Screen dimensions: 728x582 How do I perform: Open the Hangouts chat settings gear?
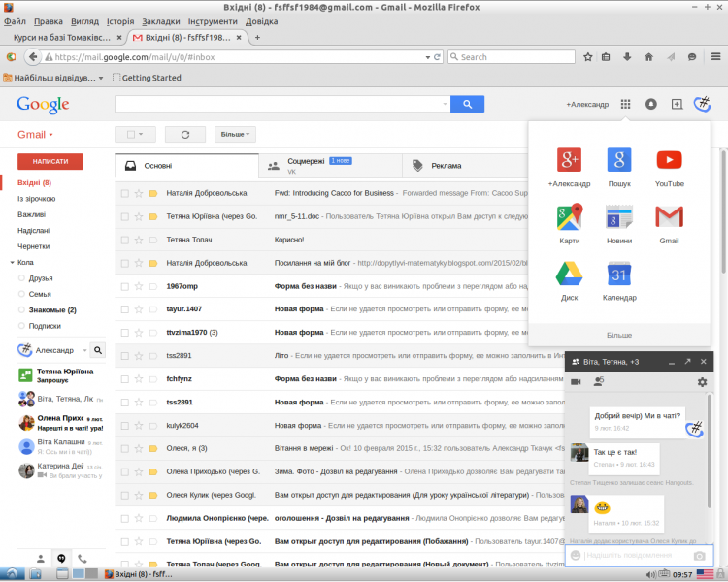click(702, 382)
